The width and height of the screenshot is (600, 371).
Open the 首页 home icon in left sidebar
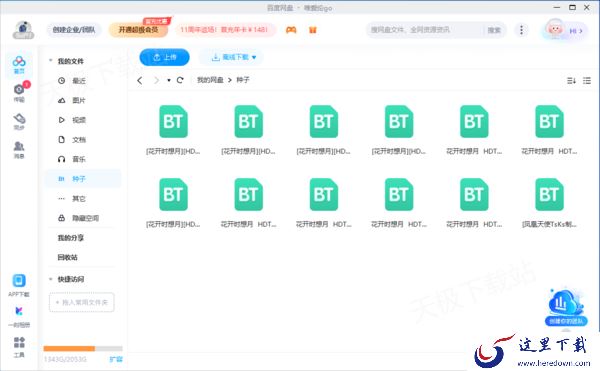pos(19,64)
